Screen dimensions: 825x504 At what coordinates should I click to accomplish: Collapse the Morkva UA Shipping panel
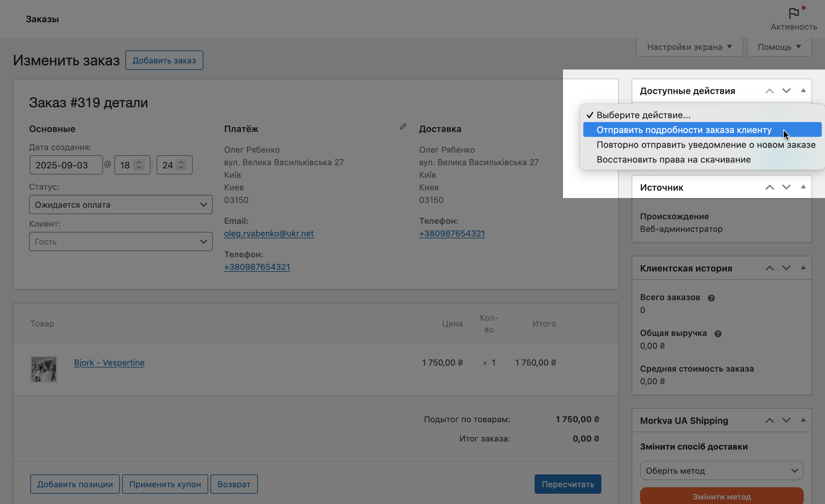pyautogui.click(x=803, y=420)
